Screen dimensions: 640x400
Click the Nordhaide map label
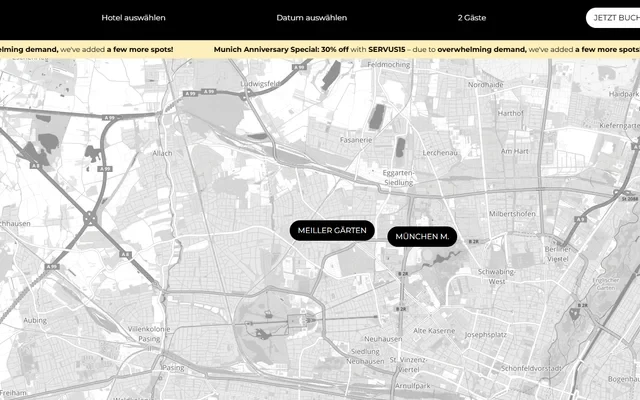click(485, 85)
